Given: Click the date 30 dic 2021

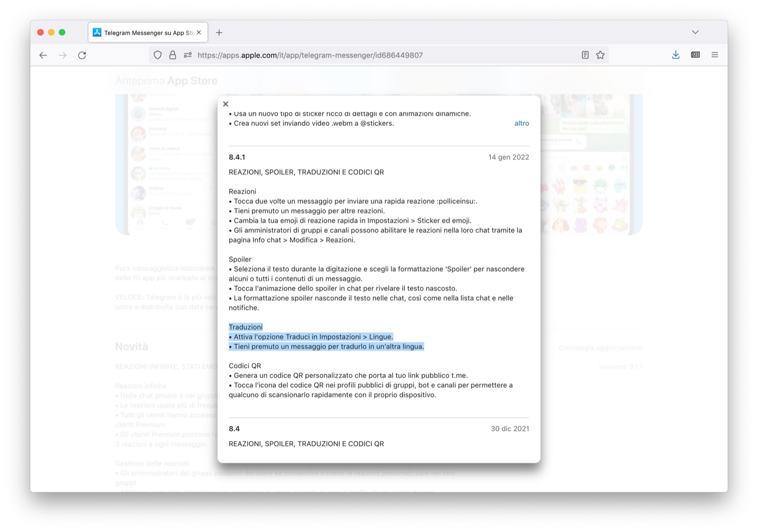Looking at the screenshot, I should pos(510,429).
